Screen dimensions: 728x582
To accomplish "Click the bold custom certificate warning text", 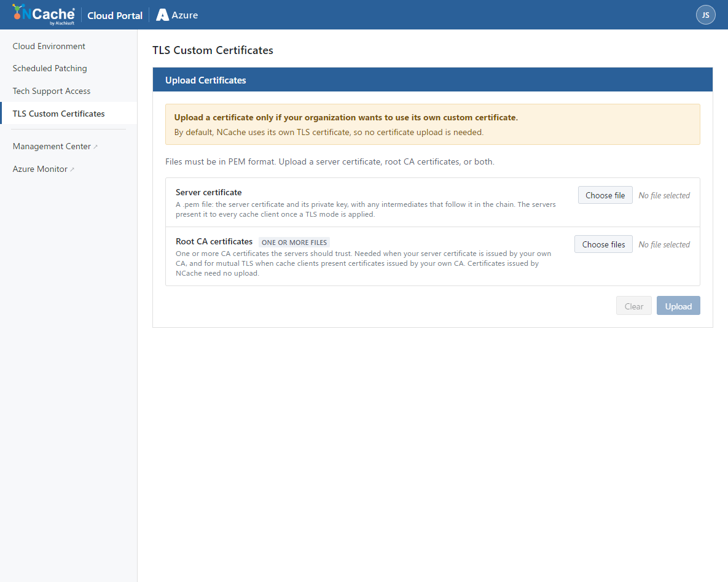I will pos(346,117).
